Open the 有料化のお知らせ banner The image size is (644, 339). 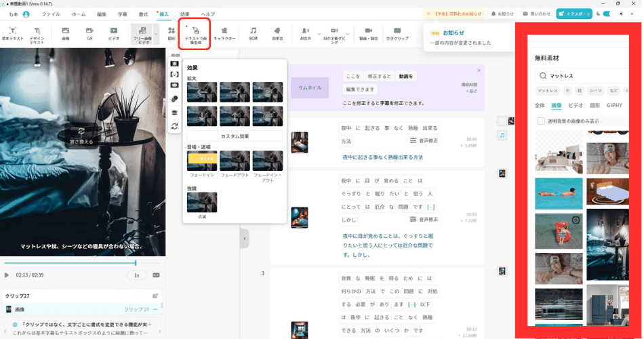(x=454, y=14)
